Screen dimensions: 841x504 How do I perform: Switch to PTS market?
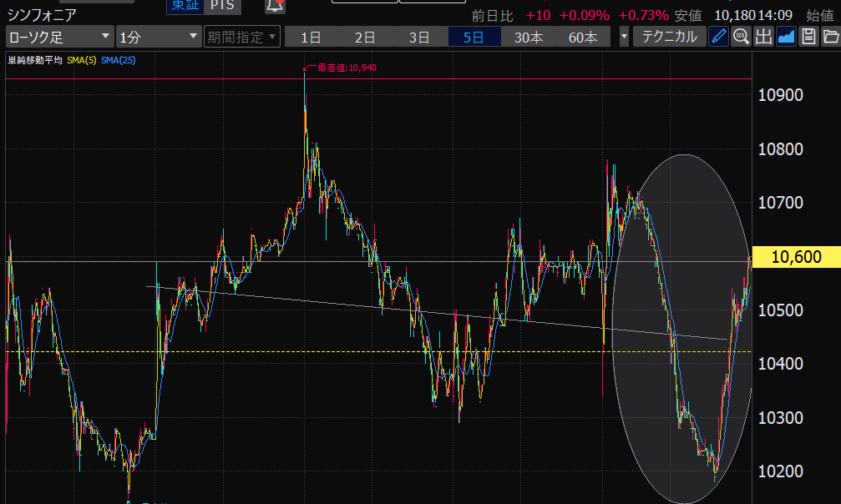221,6
